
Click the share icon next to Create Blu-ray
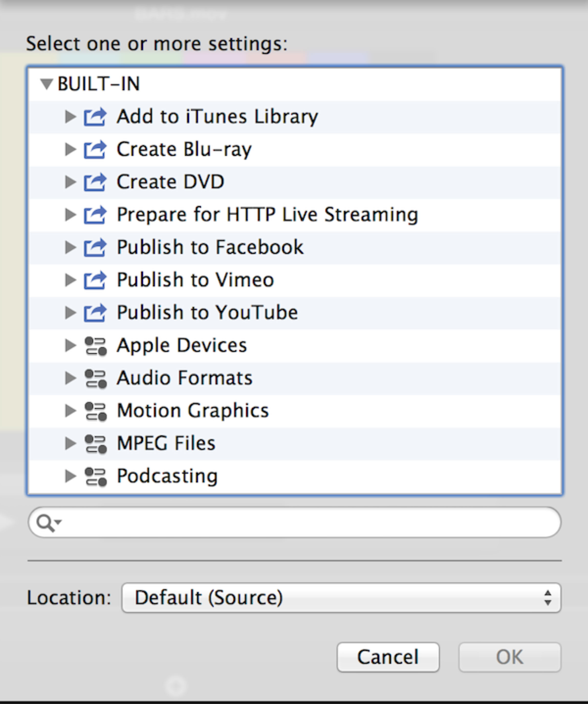[x=95, y=149]
